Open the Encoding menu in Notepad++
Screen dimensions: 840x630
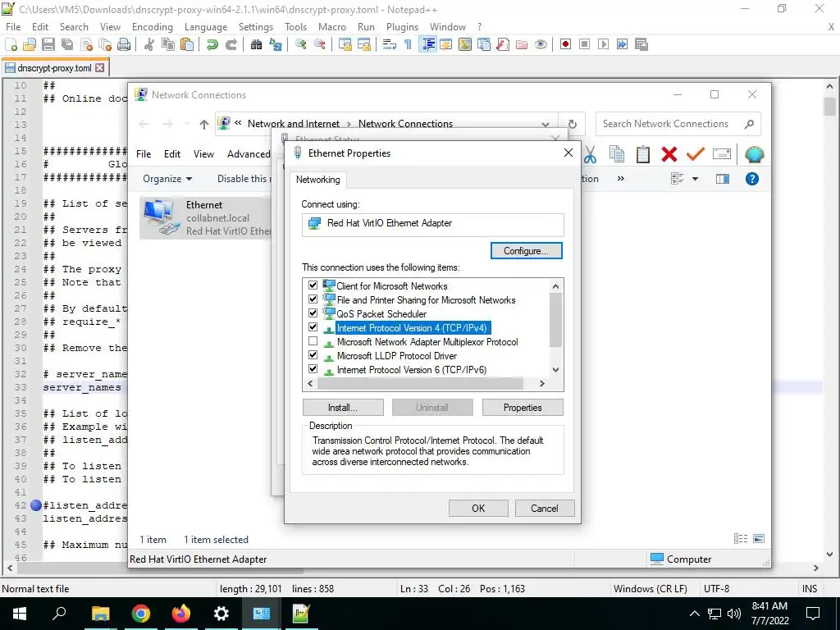click(x=153, y=27)
